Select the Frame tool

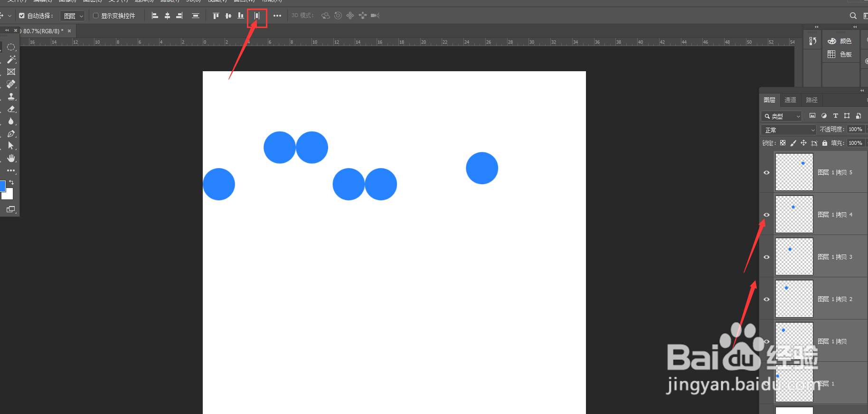(11, 72)
